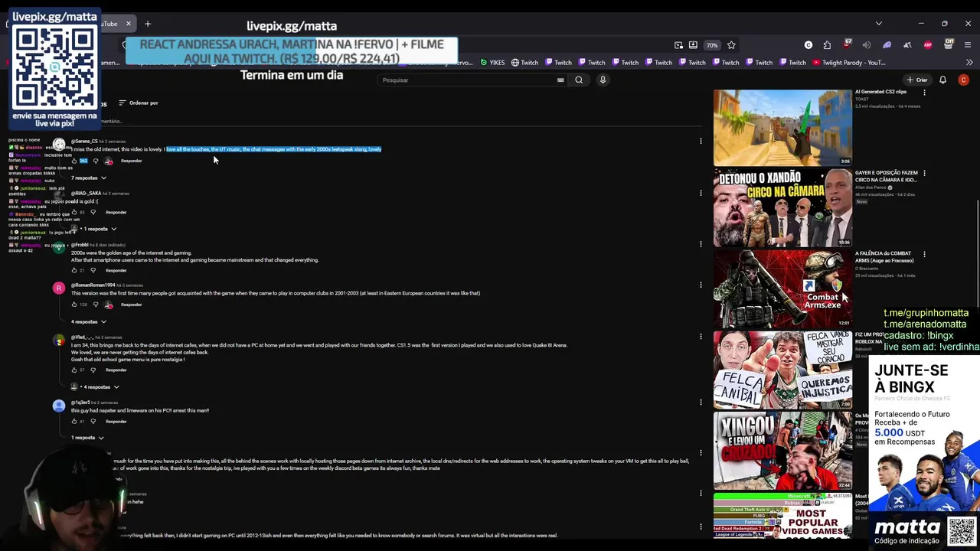Expand 1 resposta under @1q3er5 comment
Screen dimensions: 980x551
click(x=87, y=438)
